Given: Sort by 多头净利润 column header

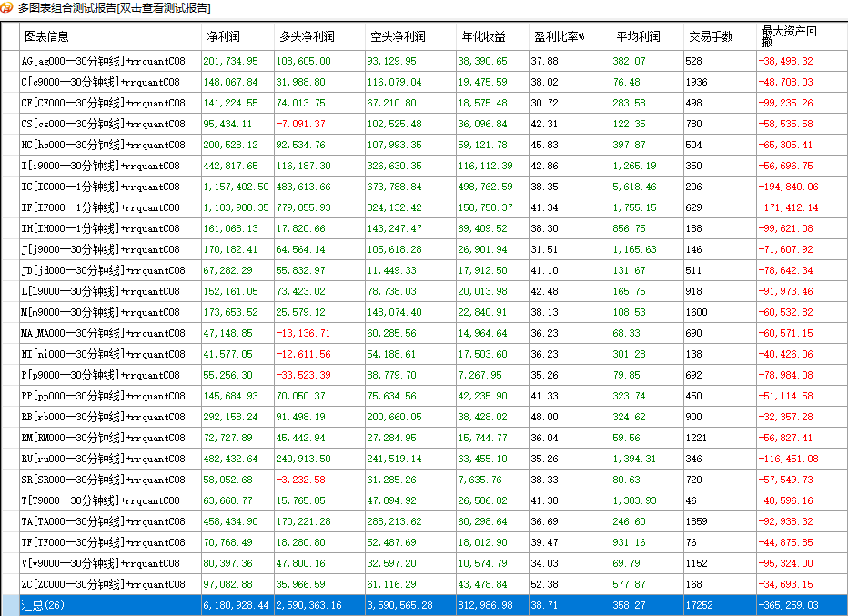Looking at the screenshot, I should pyautogui.click(x=319, y=36).
